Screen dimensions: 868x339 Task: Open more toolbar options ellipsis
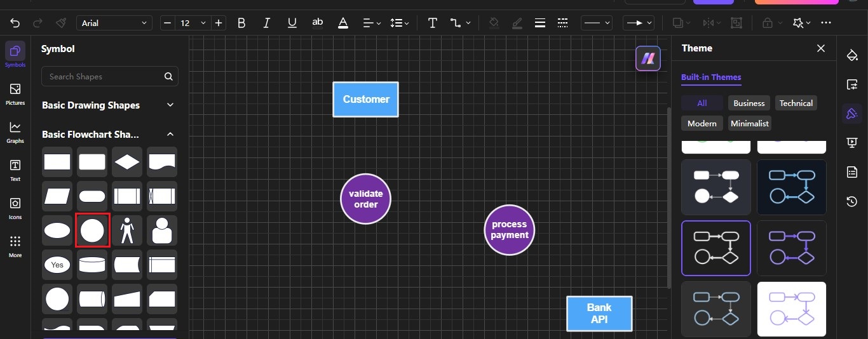(x=826, y=23)
